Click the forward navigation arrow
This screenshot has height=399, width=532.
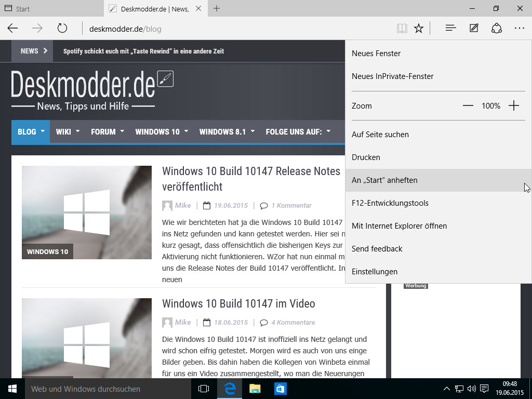[37, 28]
